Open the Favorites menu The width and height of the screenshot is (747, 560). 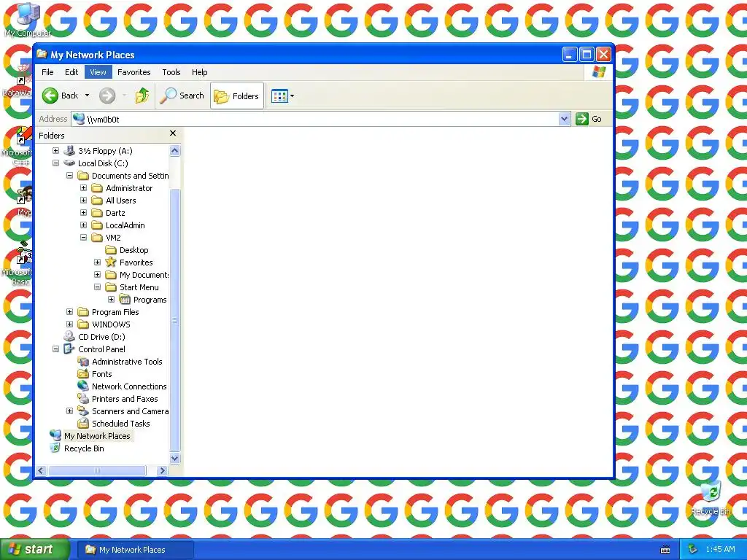point(134,72)
